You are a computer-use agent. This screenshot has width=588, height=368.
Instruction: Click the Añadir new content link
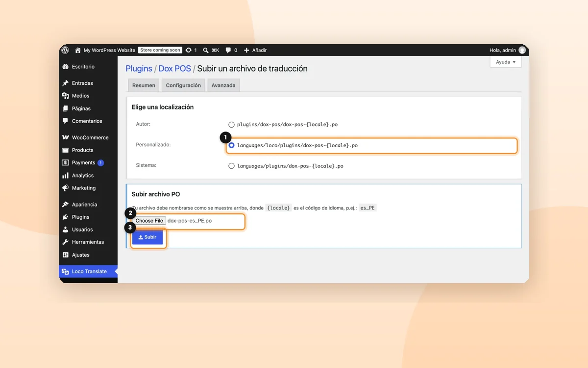pos(260,50)
